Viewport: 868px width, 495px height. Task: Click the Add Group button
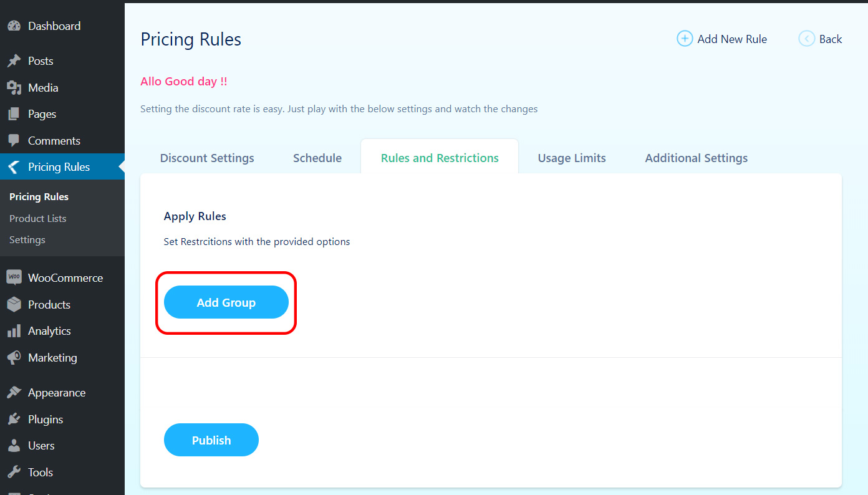226,302
